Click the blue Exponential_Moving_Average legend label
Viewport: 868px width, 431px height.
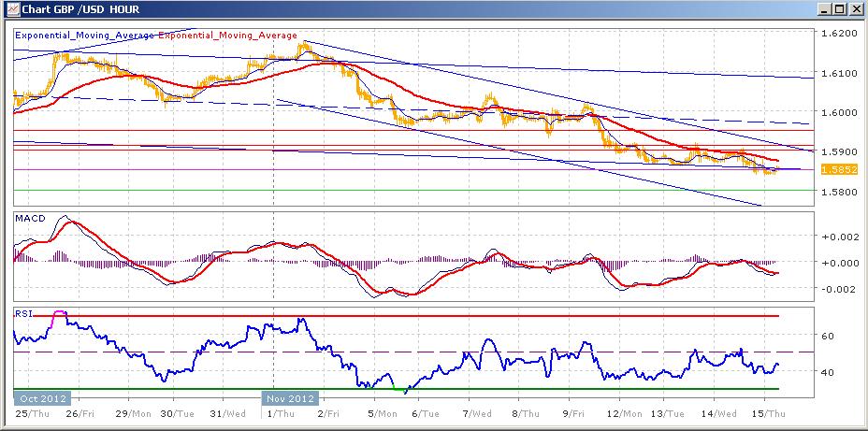pos(85,36)
